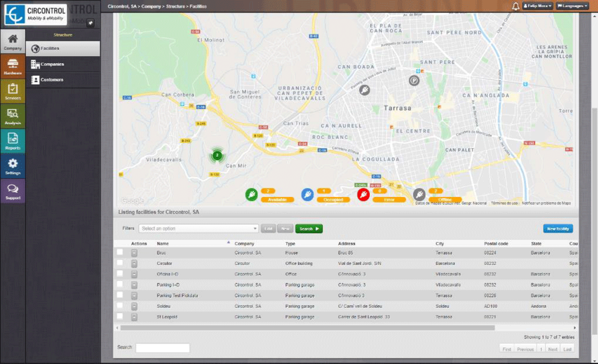
Task: Open the Felip Mora user dropdown
Action: click(537, 6)
